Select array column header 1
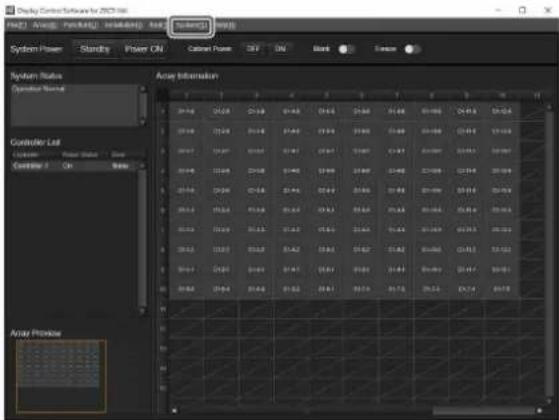Screen dimensions: 559x420 [186, 95]
